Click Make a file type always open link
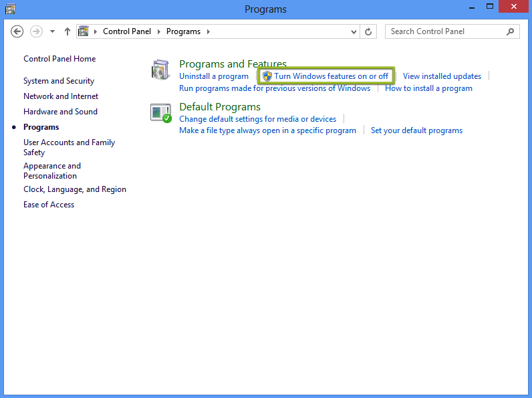Screen dimensions: 532x398 (268, 130)
